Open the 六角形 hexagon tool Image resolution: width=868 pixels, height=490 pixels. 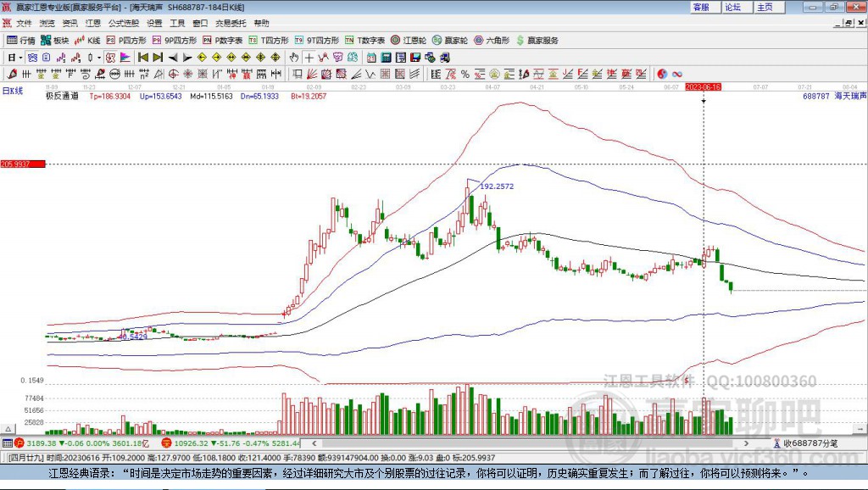[x=492, y=41]
